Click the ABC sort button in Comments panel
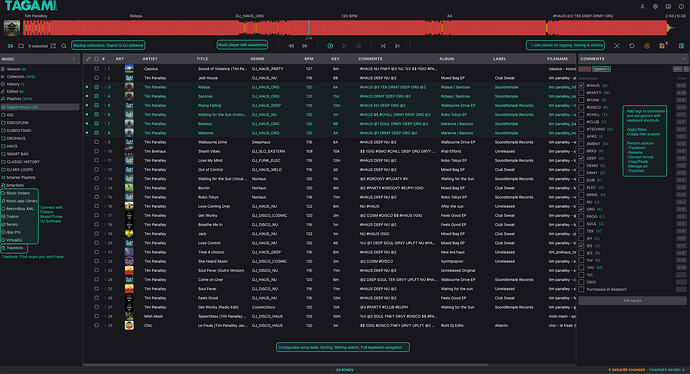Viewport: 690px width, 374px height. pos(677,69)
